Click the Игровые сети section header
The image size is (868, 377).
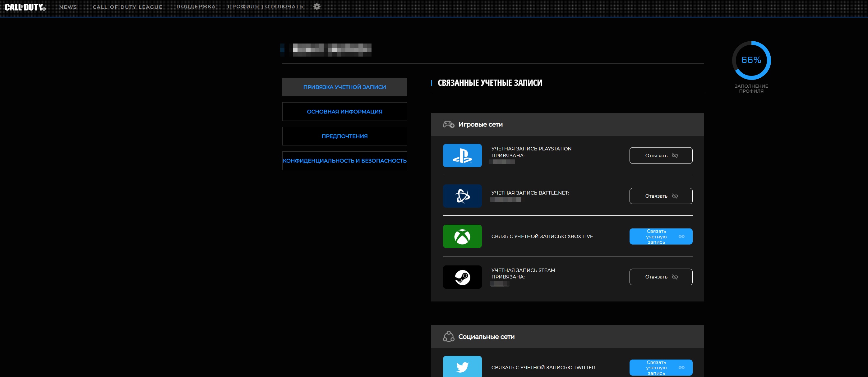coord(567,124)
